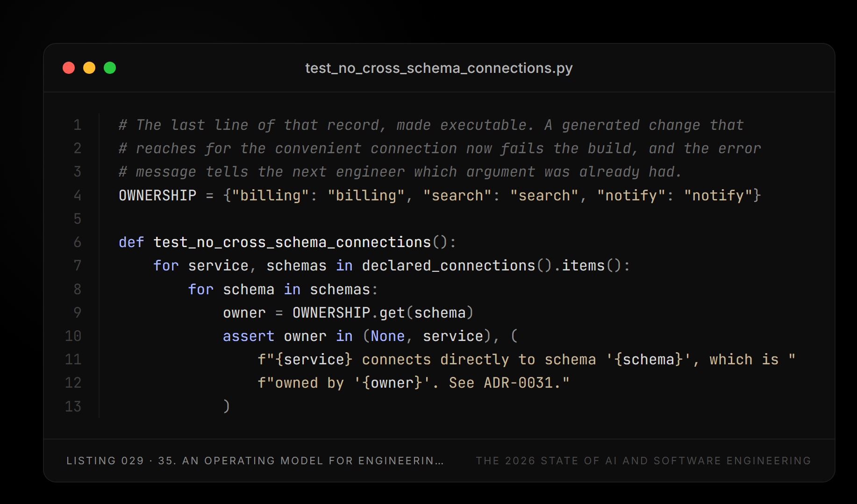
Task: Click the None literal on line 10
Action: pos(388,336)
